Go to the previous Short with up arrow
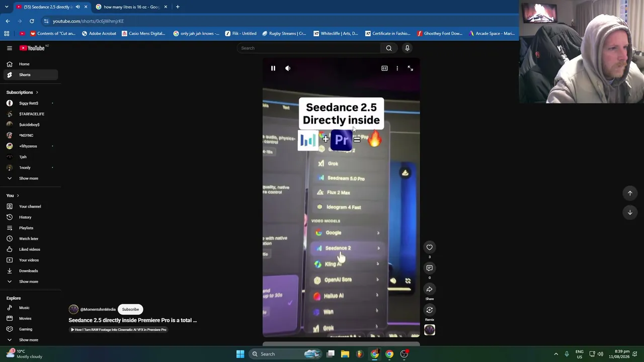The width and height of the screenshot is (644, 362). pyautogui.click(x=630, y=193)
